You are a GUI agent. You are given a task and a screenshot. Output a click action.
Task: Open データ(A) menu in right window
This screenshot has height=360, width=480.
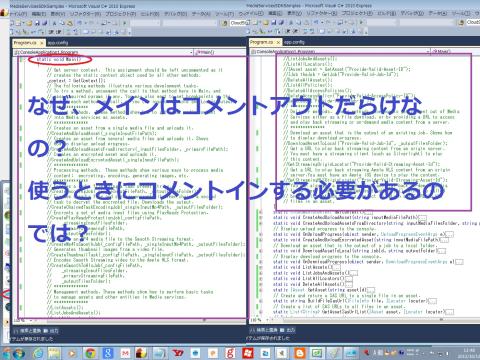point(437,13)
